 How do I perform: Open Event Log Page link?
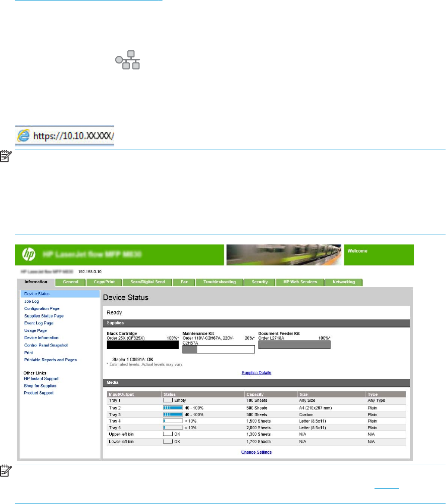coord(39,323)
